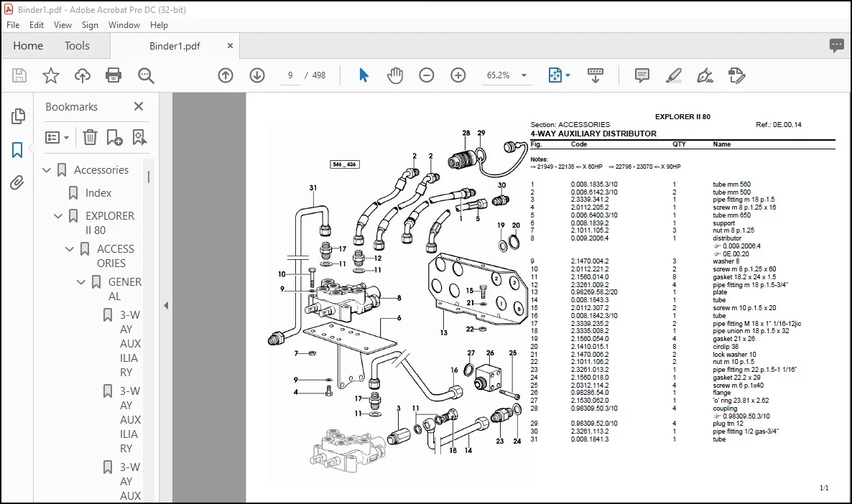Collapse the Accessories bookmark node
Screen dimensions: 852x504
47,170
